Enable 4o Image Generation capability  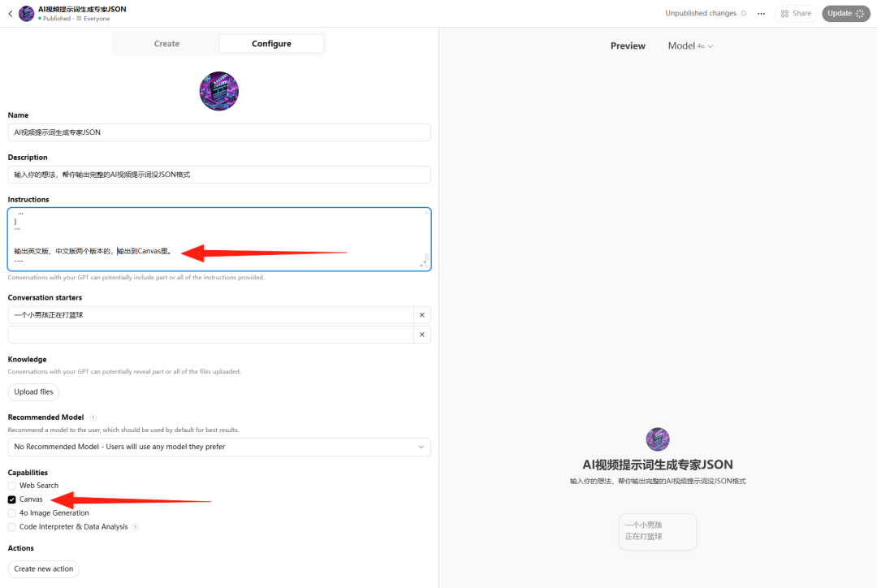click(x=11, y=513)
